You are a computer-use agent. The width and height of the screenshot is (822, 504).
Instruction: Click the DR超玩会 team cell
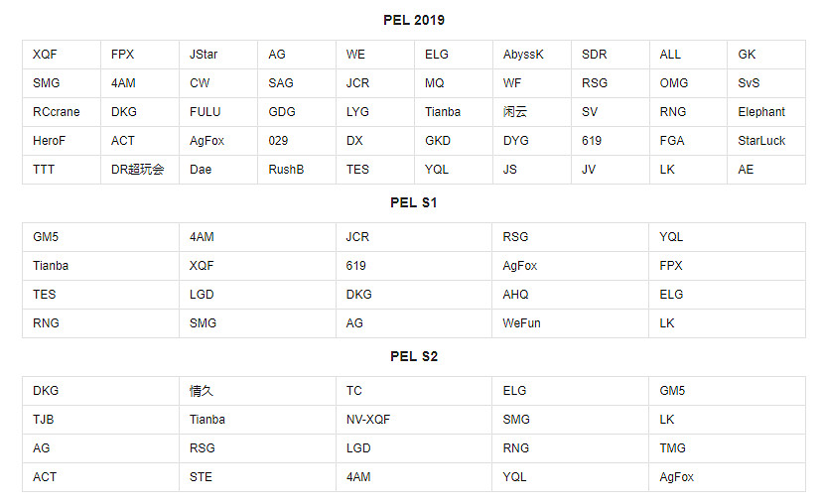137,170
